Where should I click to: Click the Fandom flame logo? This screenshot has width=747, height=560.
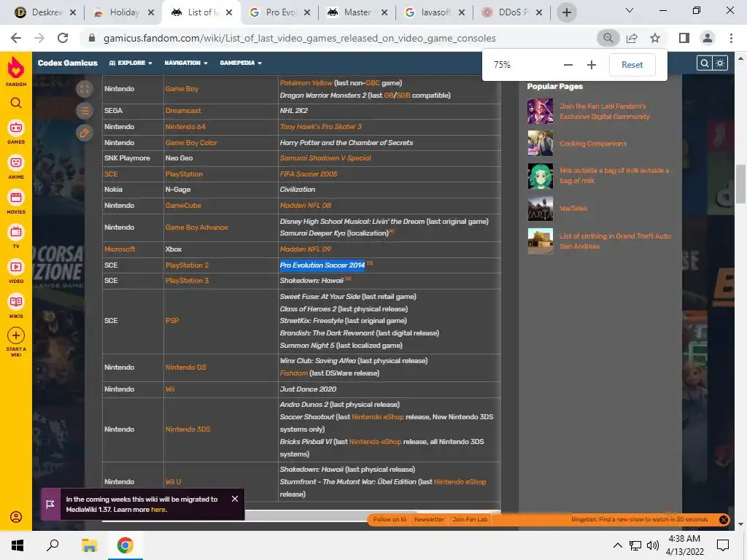click(16, 68)
